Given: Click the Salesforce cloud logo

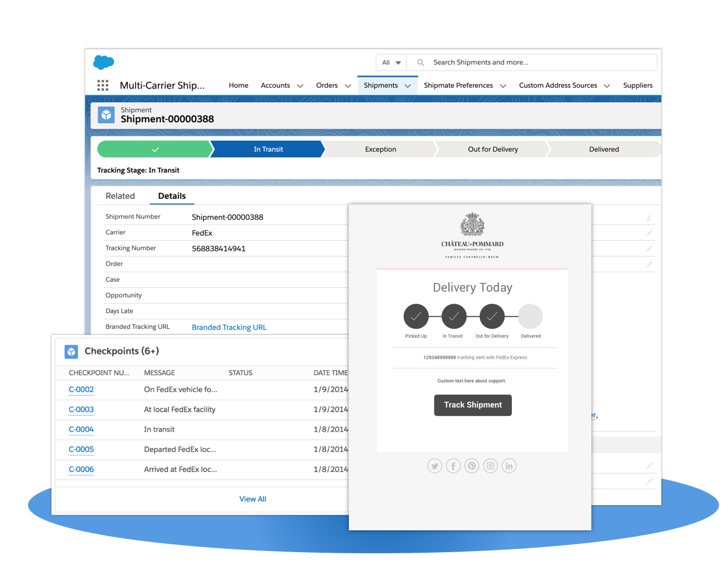Looking at the screenshot, I should [x=104, y=62].
